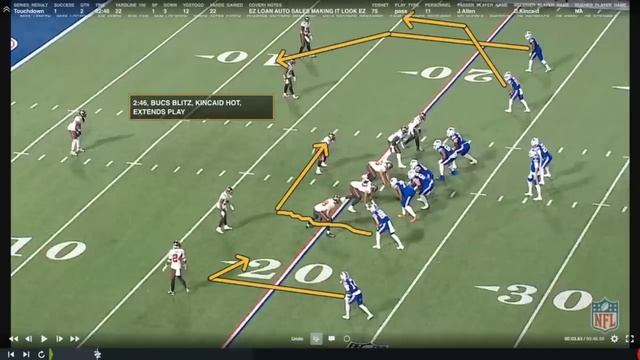Select the highlighted drawing tool icon
Screen dimensions: 640x360
(x=316, y=339)
